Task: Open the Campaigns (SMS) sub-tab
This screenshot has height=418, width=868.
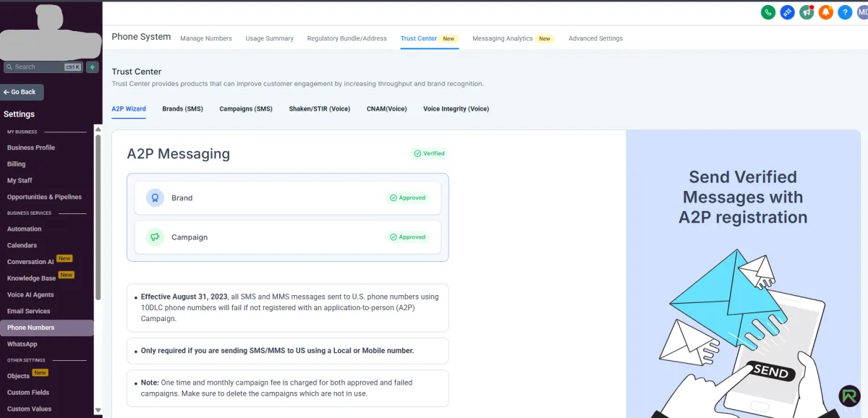Action: pyautogui.click(x=246, y=108)
